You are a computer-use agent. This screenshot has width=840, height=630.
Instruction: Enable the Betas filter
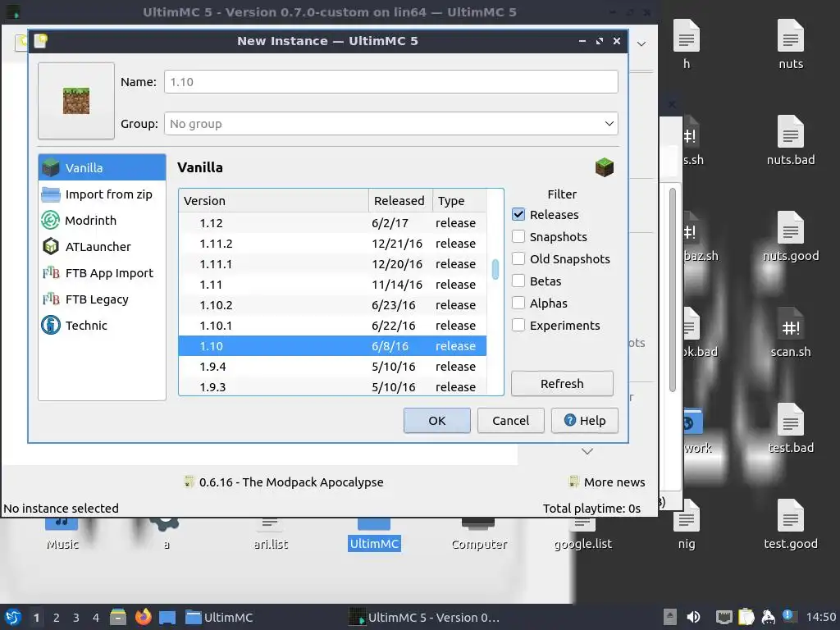[518, 281]
